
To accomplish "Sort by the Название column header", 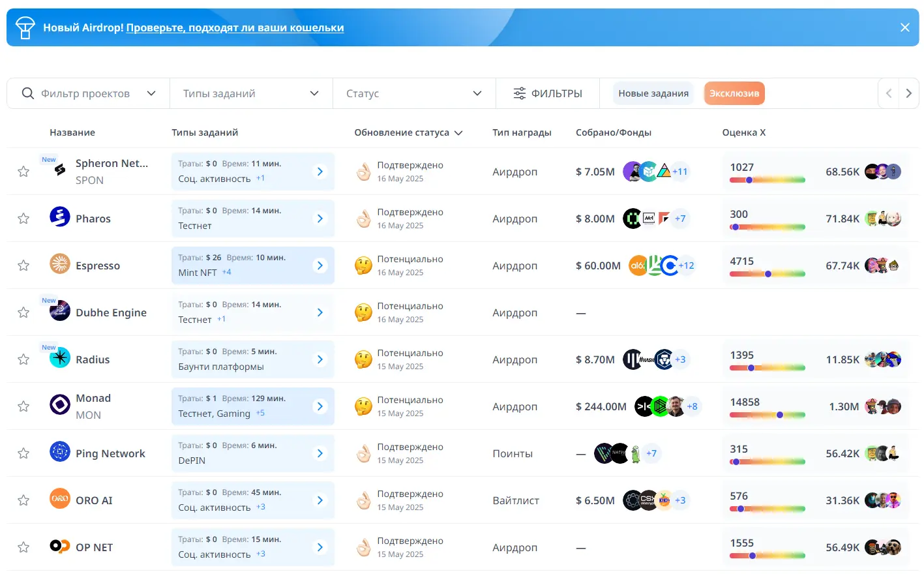I will tap(72, 132).
